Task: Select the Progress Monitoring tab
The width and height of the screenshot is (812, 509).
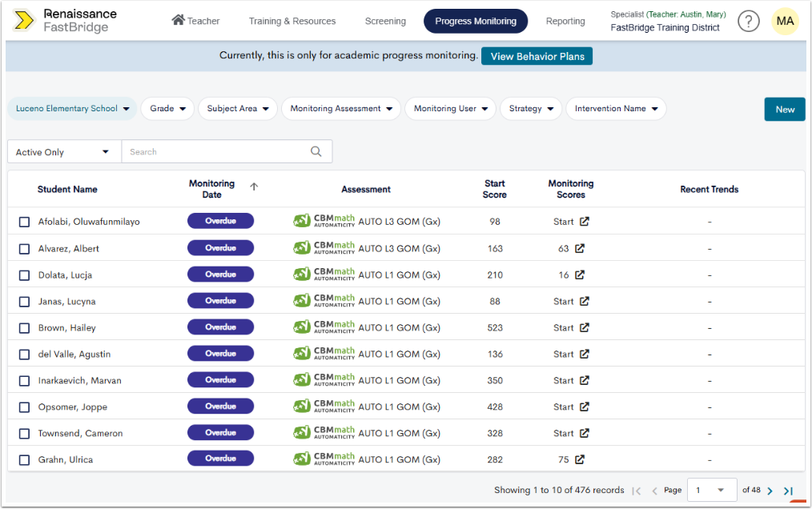Action: [x=476, y=22]
